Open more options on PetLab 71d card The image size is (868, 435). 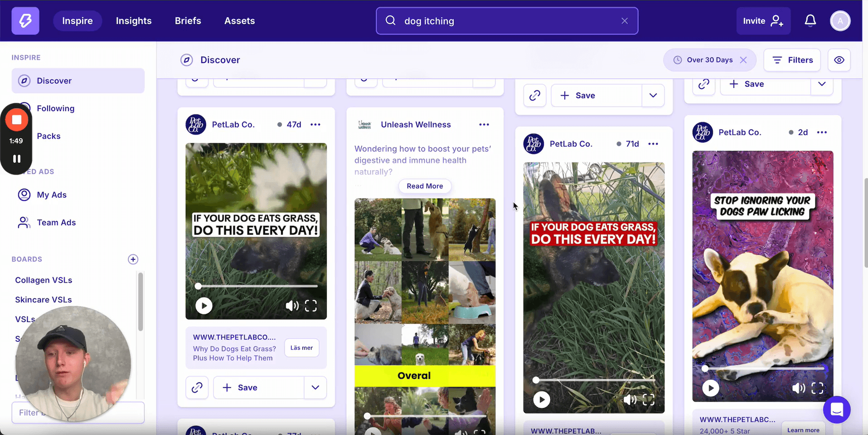653,144
